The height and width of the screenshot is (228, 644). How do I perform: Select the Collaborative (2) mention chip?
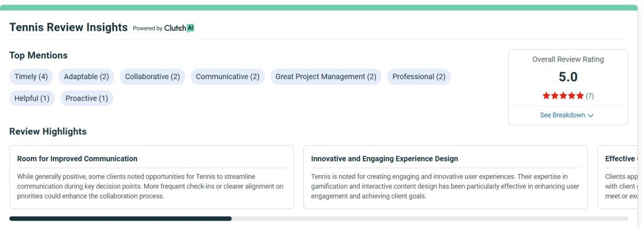[x=152, y=77]
